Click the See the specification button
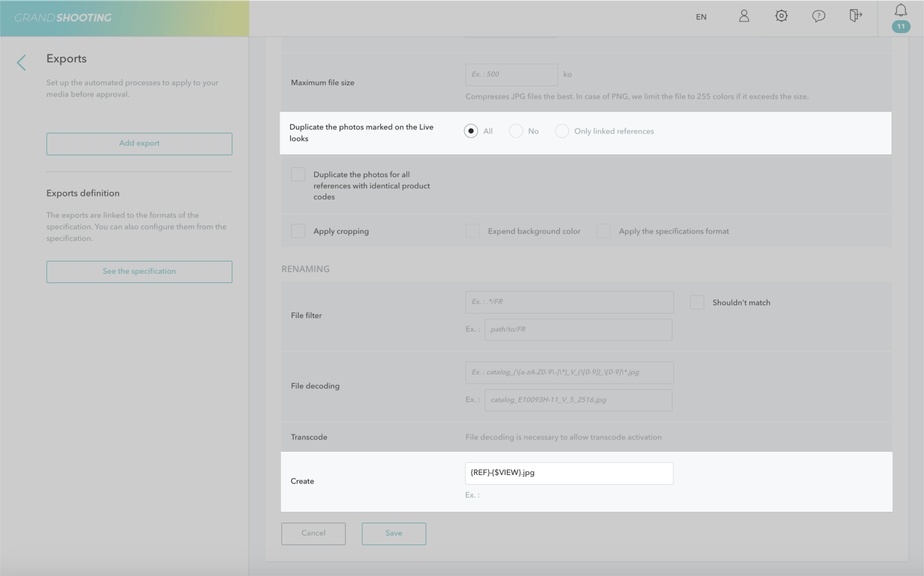 139,271
